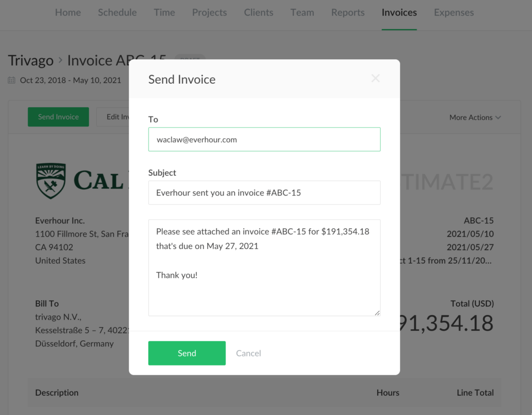Image resolution: width=532 pixels, height=415 pixels.
Task: Navigate to the Schedule tab
Action: point(117,12)
